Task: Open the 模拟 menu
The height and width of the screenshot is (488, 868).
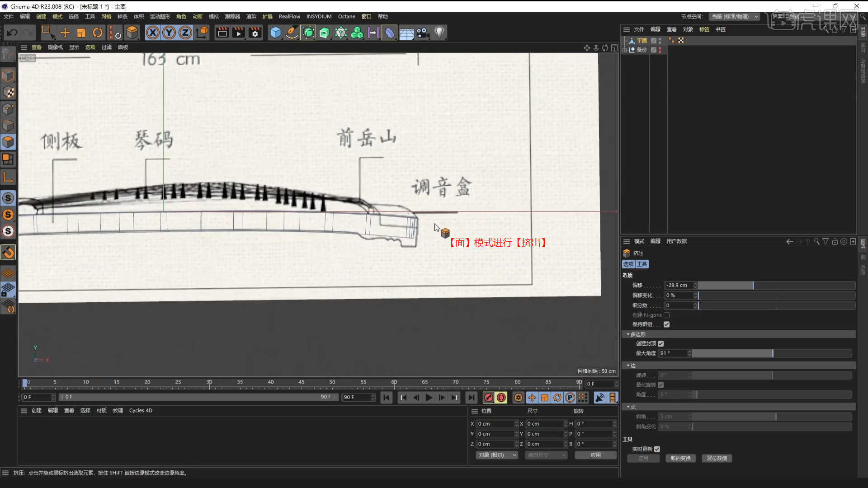Action: coord(213,16)
